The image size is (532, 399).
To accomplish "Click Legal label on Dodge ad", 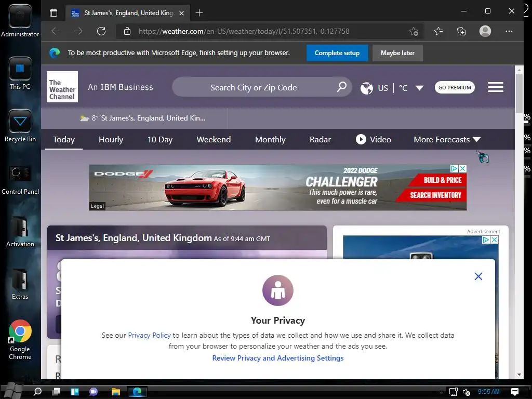I will 97,206.
